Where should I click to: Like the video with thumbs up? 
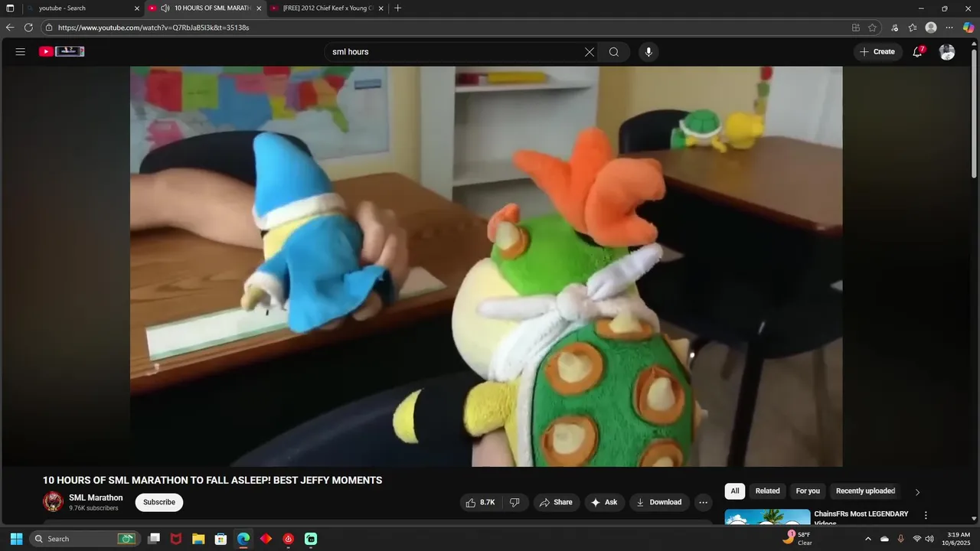coord(480,502)
